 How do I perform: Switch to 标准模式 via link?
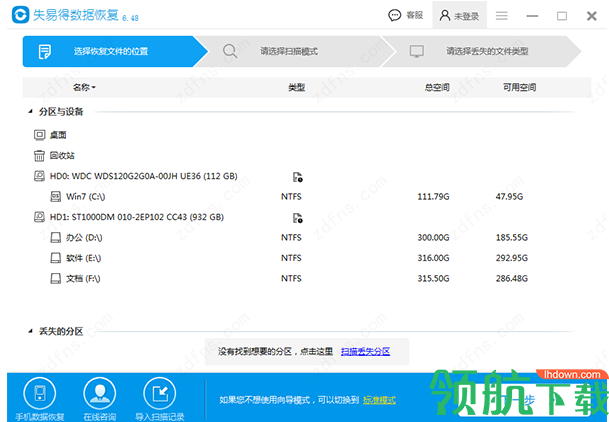[x=379, y=400]
